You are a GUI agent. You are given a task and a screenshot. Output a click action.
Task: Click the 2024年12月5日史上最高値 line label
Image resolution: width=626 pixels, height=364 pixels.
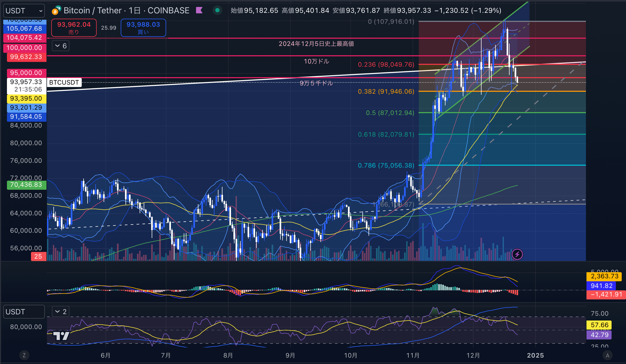[x=316, y=44]
